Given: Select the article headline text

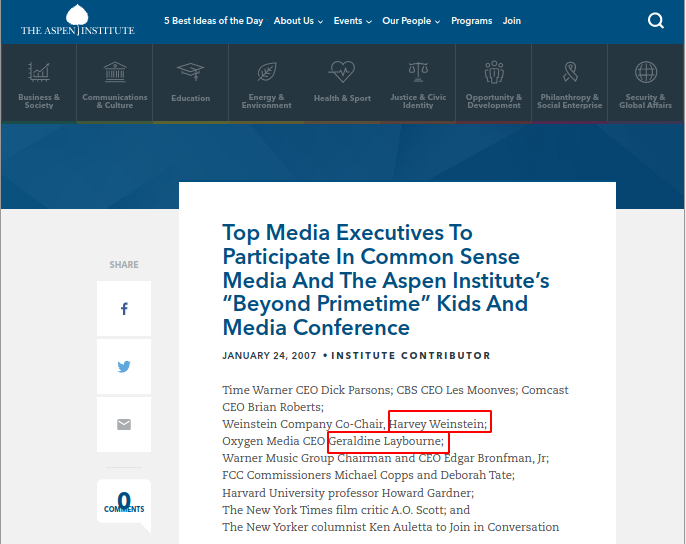Looking at the screenshot, I should [386, 280].
